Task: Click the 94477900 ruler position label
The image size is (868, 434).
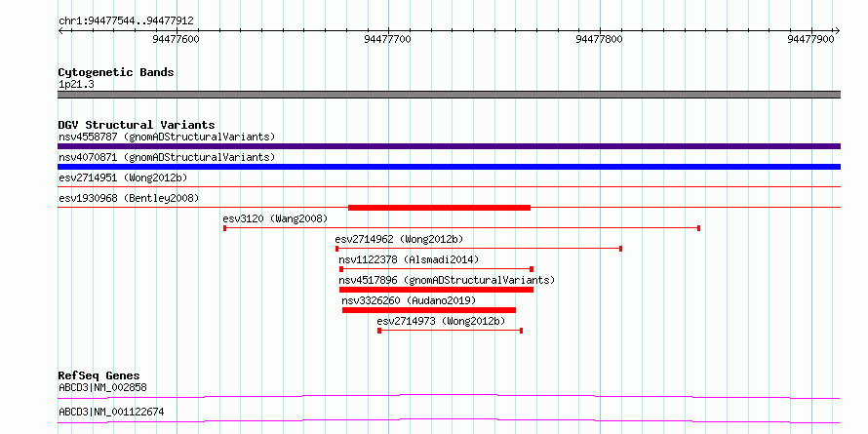Action: pos(811,39)
